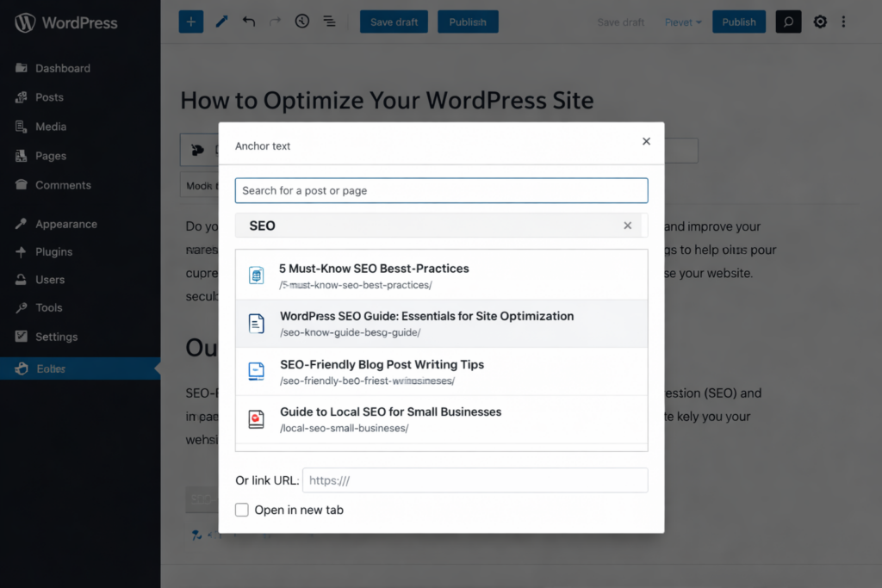
Task: Open the clock details icon
Action: click(x=302, y=22)
